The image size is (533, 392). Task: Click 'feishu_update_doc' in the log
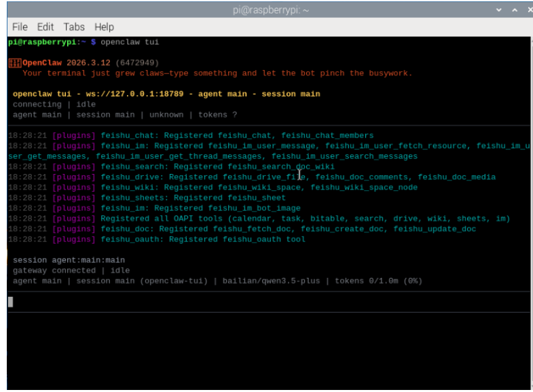point(435,229)
